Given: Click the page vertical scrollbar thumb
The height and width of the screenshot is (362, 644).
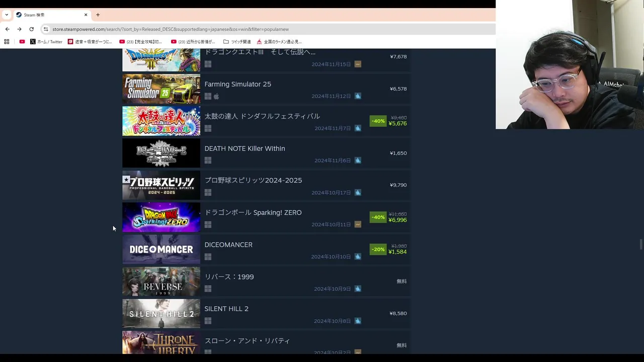Looking at the screenshot, I should coord(641,244).
